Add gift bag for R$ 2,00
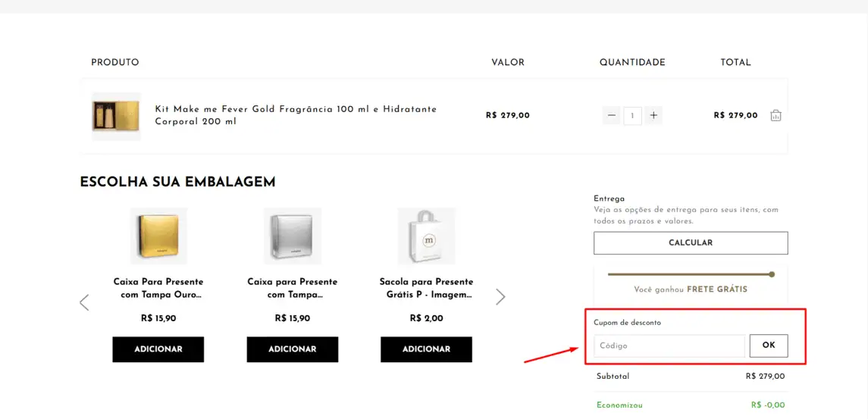868x419 pixels. pyautogui.click(x=426, y=349)
